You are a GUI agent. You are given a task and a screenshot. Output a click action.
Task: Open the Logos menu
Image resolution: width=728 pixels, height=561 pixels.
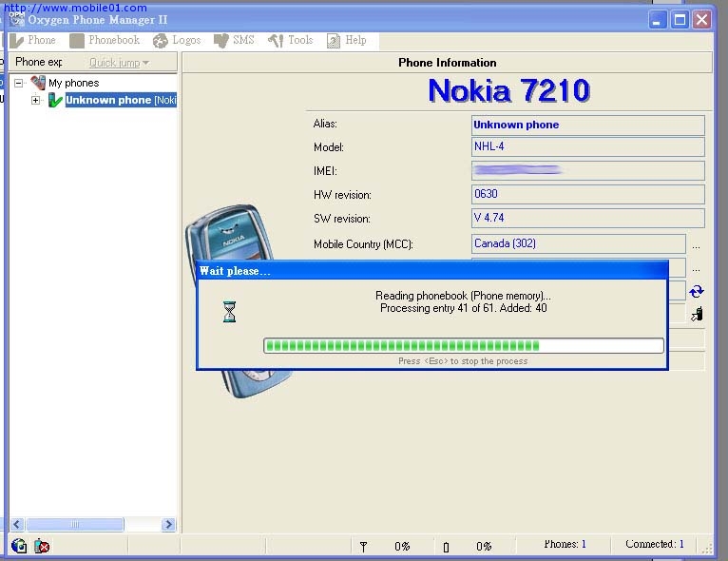[x=177, y=40]
